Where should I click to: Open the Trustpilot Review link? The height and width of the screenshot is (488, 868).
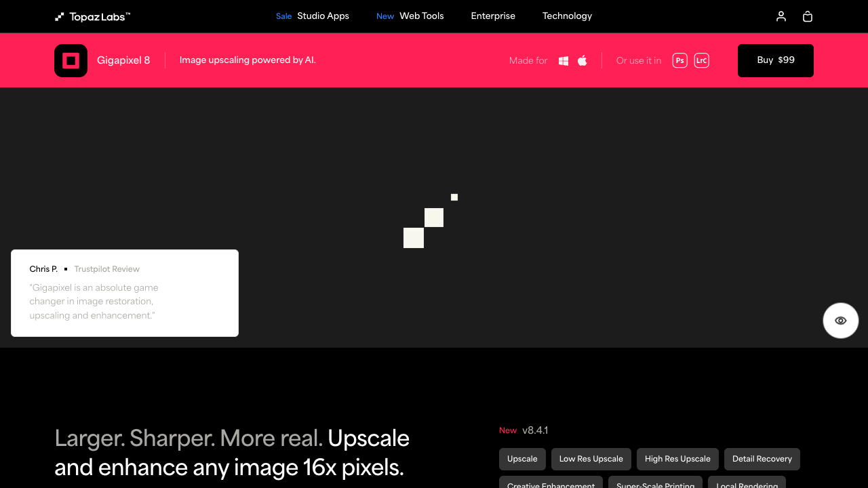click(106, 268)
